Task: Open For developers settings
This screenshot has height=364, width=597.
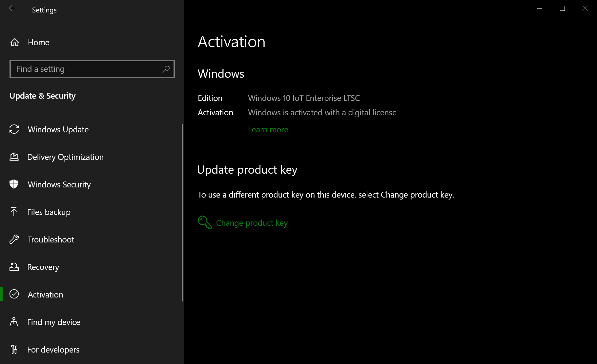Action: [x=53, y=350]
